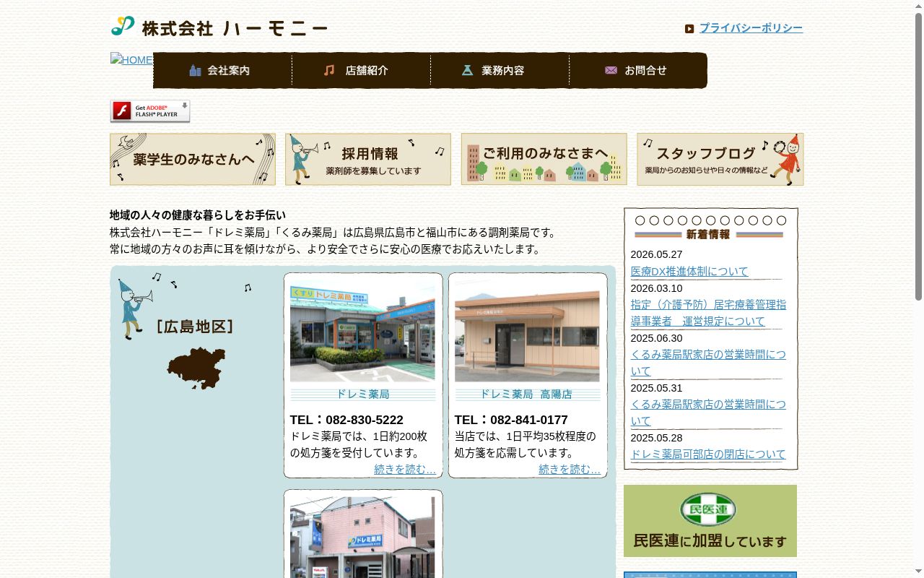Open the スタッフブログ banner
This screenshot has height=578, width=924.
coord(720,159)
